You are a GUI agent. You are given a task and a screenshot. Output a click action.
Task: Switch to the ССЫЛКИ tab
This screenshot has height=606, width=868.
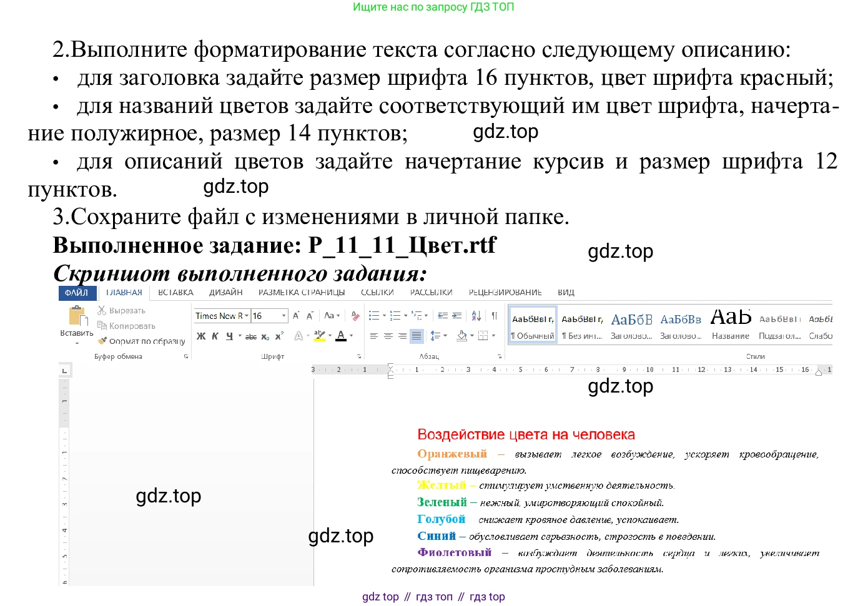[x=377, y=293]
